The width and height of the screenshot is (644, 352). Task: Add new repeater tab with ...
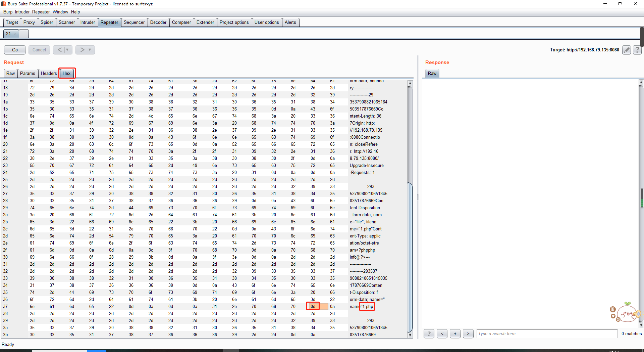point(23,34)
